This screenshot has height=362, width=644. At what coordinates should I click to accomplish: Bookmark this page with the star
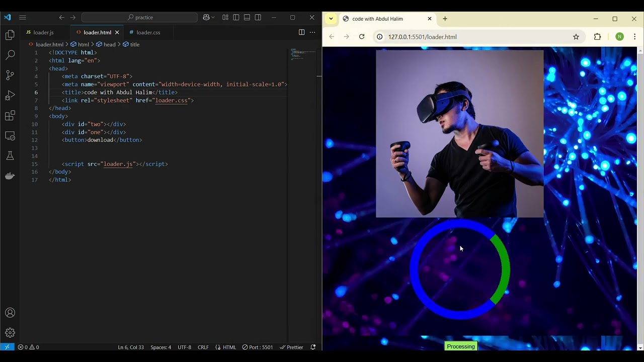click(x=576, y=37)
